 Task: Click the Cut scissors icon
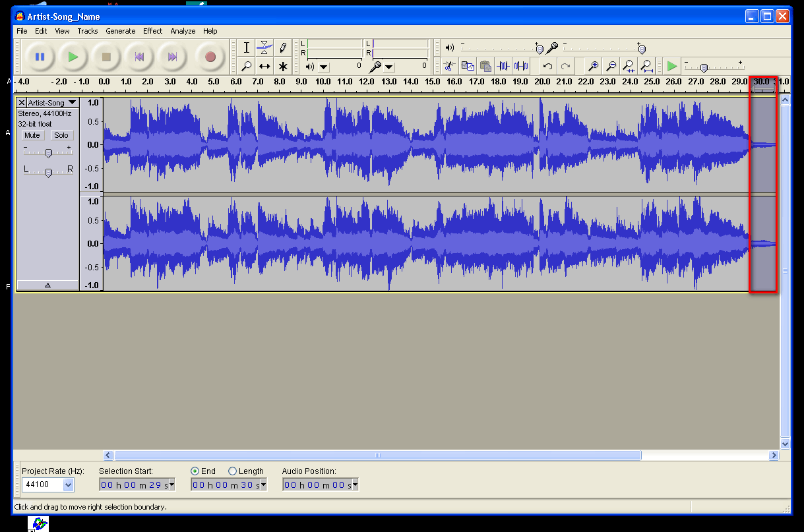[x=448, y=66]
